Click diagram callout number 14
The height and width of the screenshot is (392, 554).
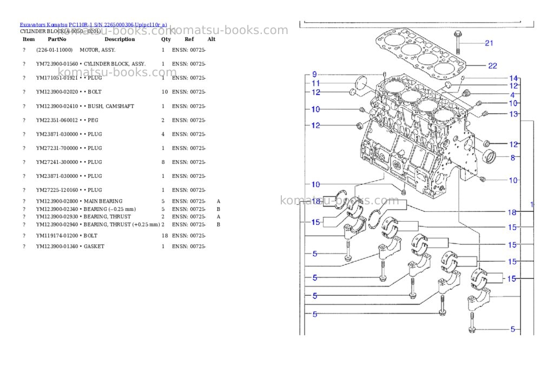pos(513,78)
